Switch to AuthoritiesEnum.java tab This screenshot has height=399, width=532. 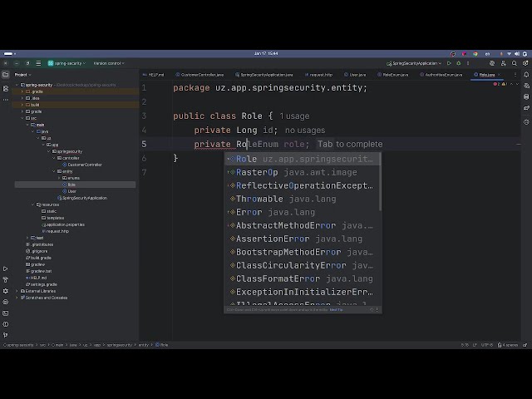(441, 75)
